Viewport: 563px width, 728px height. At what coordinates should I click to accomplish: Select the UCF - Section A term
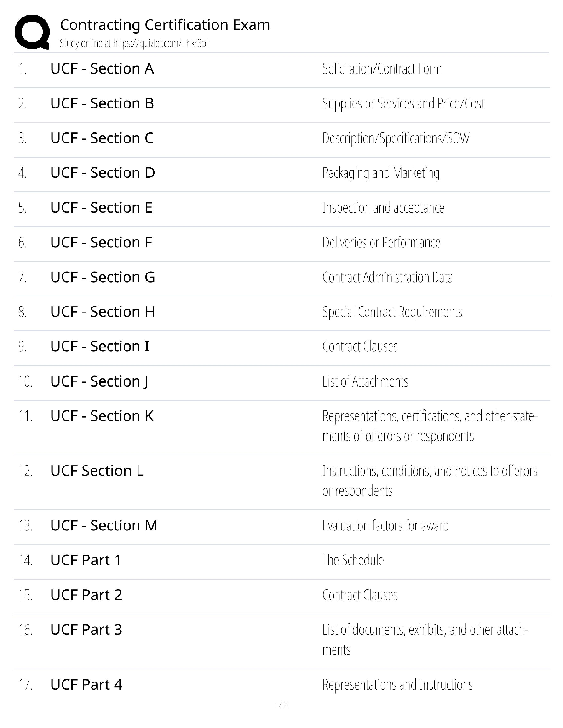click(x=102, y=69)
